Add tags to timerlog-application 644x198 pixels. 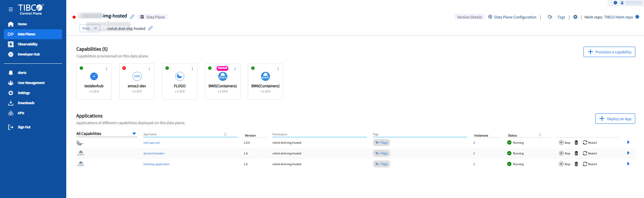(x=381, y=164)
